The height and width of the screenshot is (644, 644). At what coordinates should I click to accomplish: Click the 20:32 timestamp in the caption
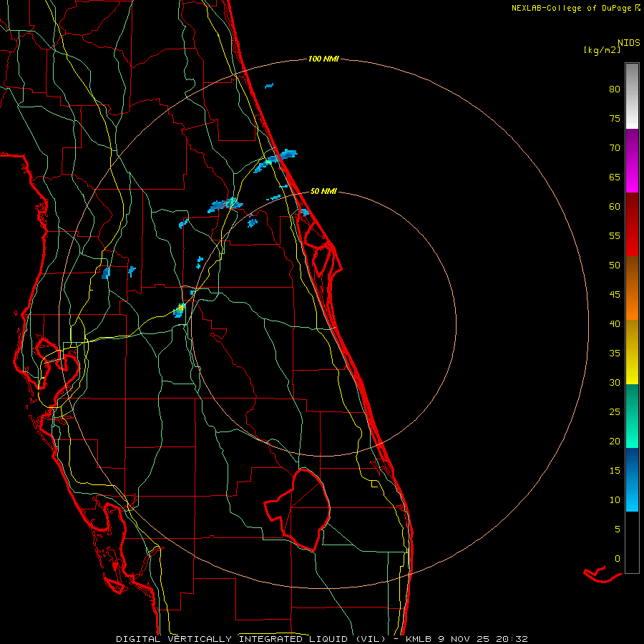click(512, 639)
